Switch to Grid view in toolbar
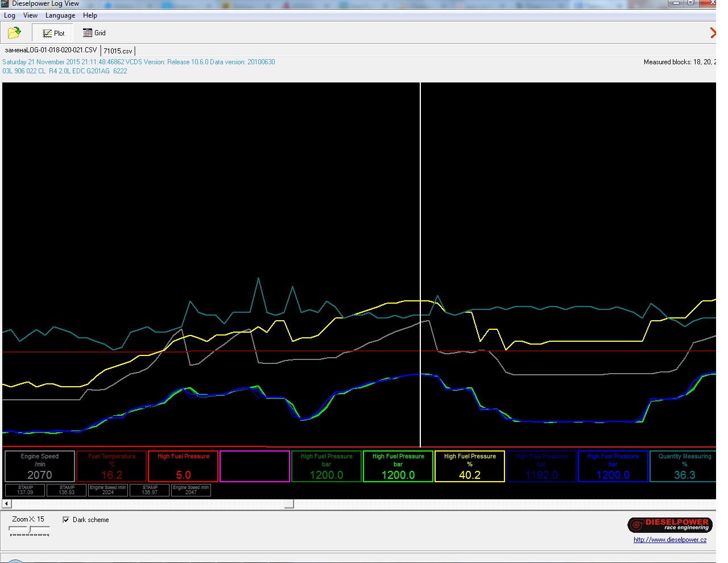728x563 pixels. point(94,33)
